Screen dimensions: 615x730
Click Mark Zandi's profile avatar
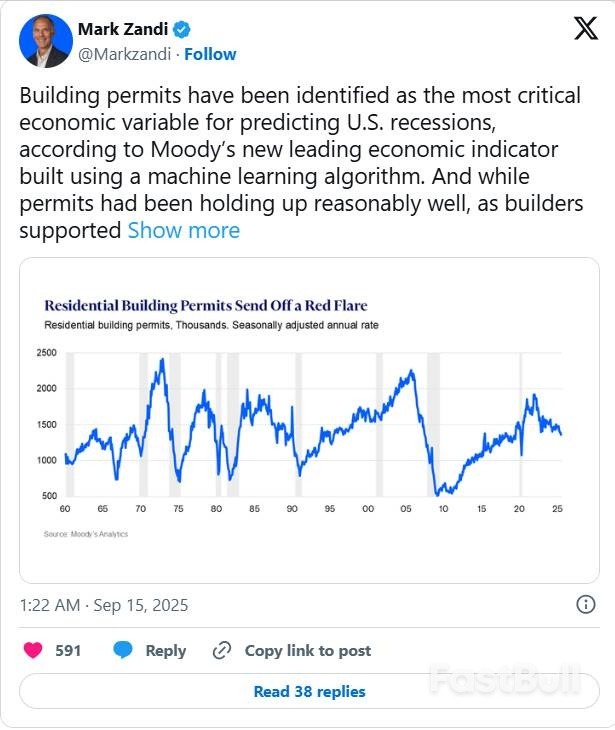pyautogui.click(x=46, y=42)
